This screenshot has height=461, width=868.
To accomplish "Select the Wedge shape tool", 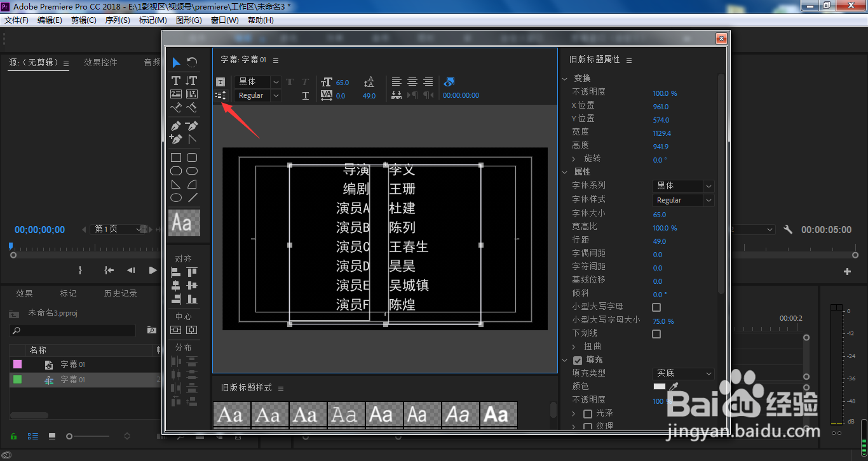I will tap(176, 184).
